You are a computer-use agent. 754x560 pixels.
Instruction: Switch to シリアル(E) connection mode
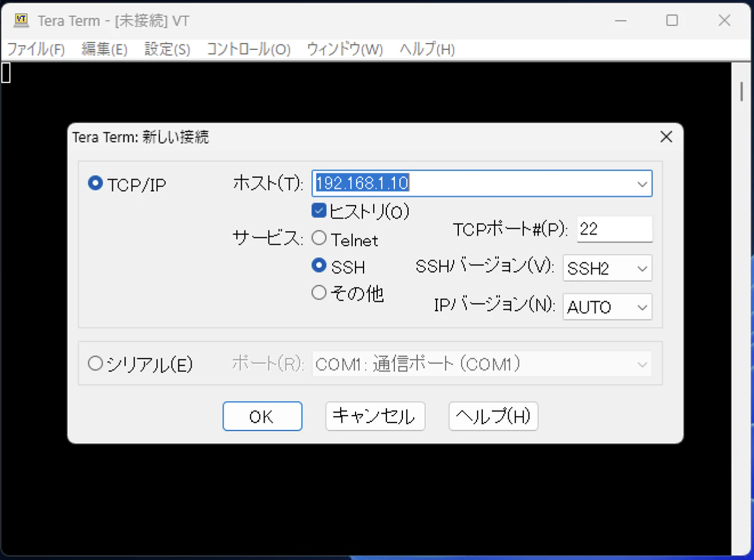coord(95,363)
